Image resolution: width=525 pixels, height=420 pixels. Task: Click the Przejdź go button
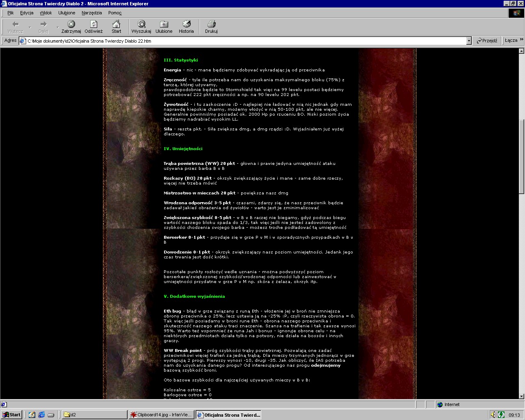click(x=486, y=41)
